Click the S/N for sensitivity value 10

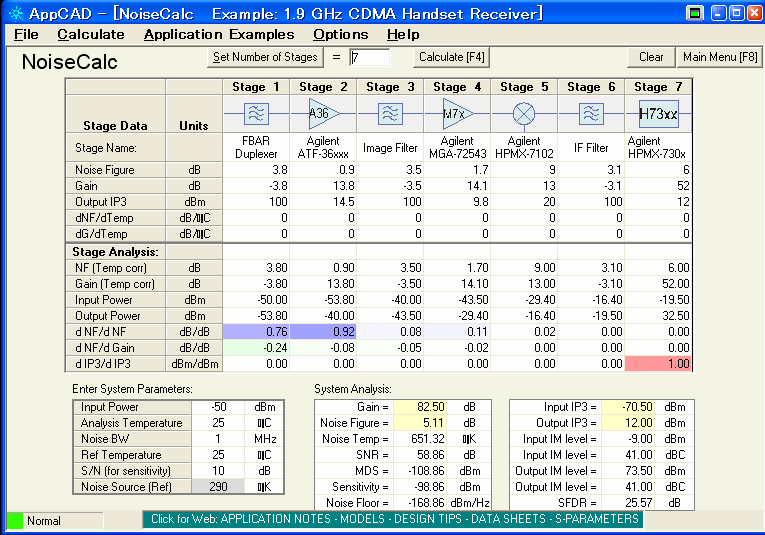pos(218,471)
